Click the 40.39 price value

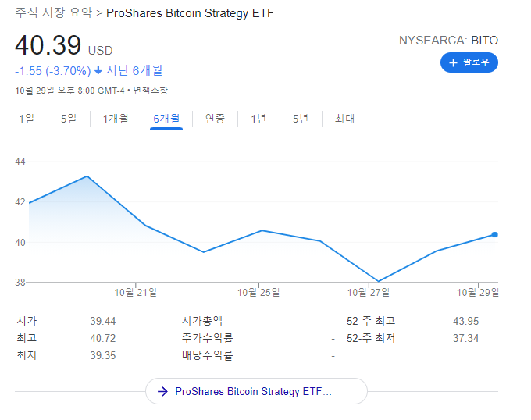coord(48,45)
